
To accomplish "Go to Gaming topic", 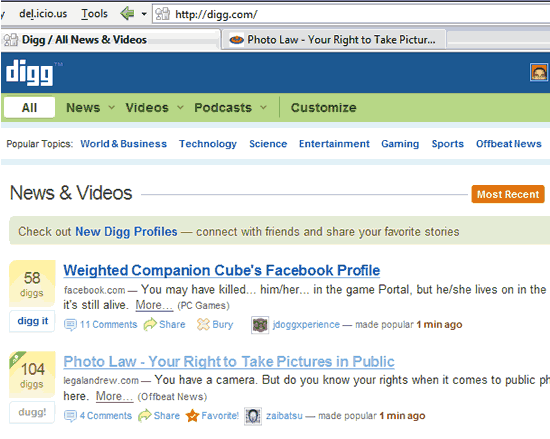I will tap(400, 144).
